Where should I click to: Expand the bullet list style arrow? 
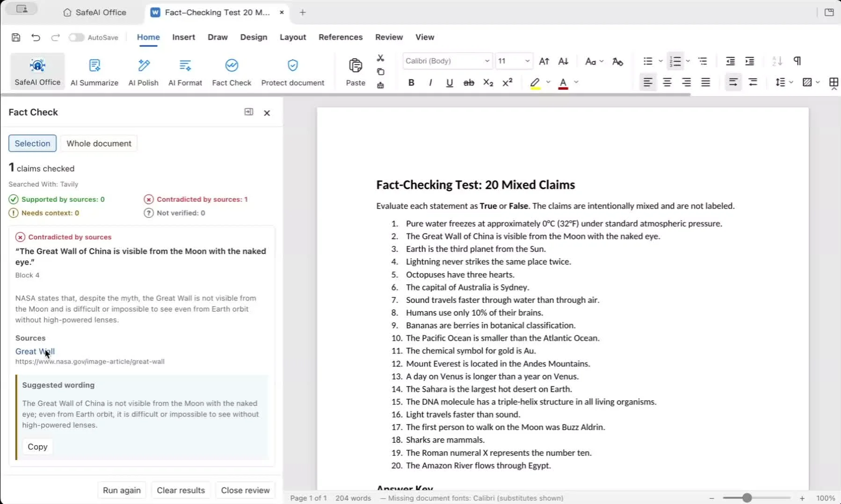tap(660, 61)
